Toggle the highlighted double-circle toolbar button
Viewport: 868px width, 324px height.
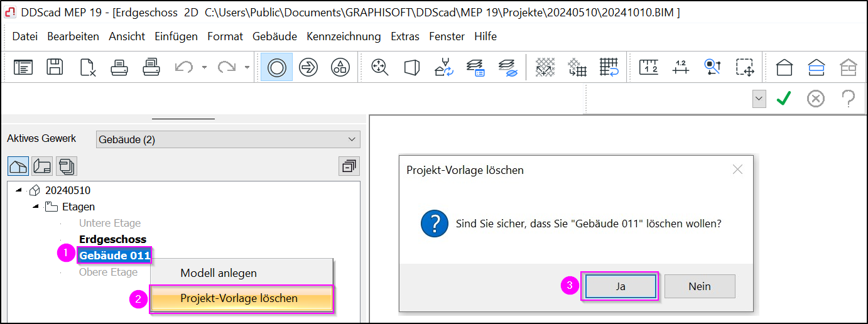(276, 67)
